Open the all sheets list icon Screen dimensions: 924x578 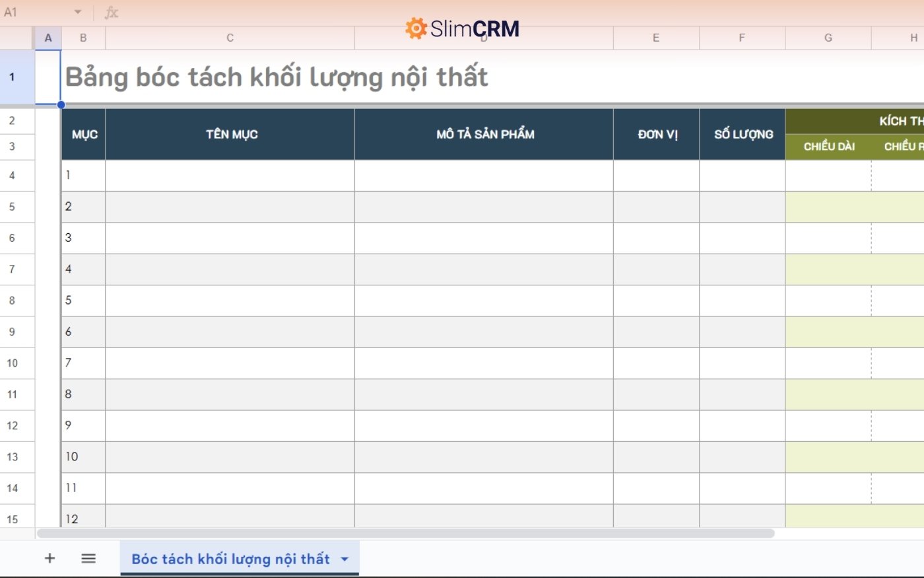click(x=88, y=558)
